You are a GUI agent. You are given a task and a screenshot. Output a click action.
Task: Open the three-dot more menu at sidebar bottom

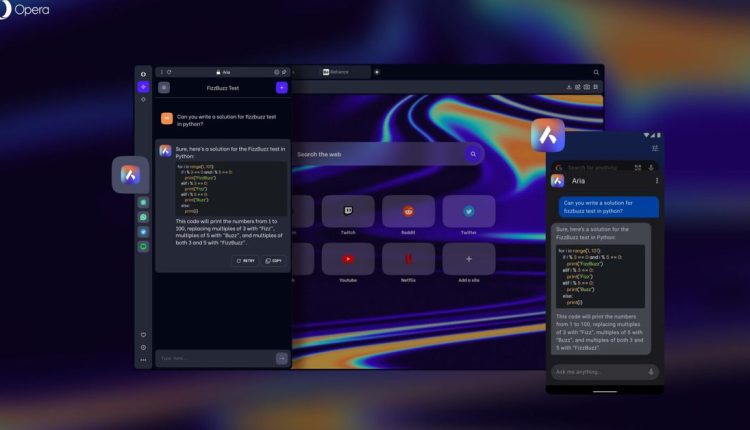pyautogui.click(x=143, y=359)
